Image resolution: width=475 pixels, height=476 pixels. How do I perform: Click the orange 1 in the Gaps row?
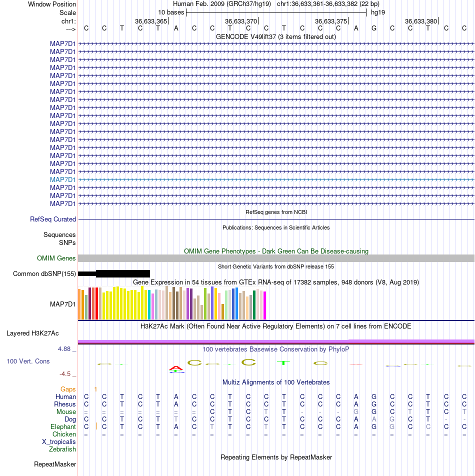tap(95, 389)
